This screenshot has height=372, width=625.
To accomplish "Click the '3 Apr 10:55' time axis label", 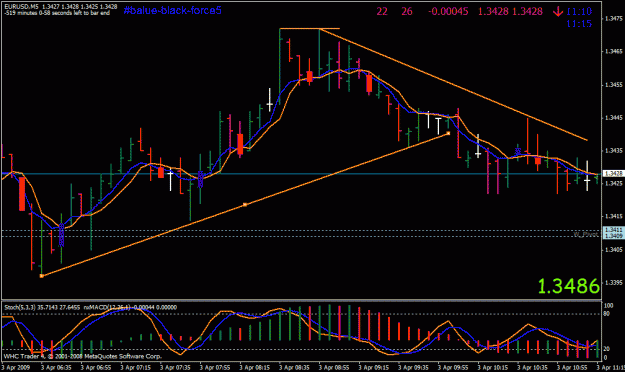I will point(572,367).
